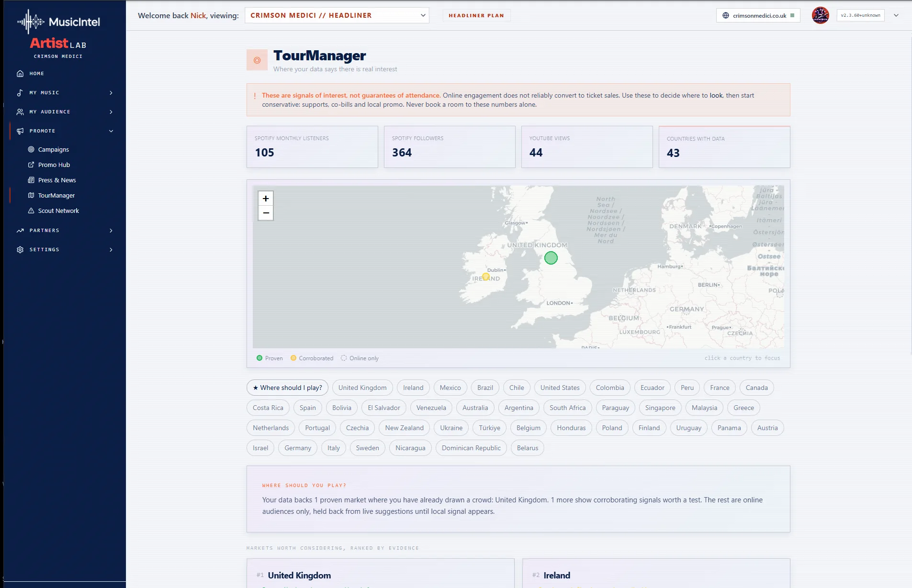Click the yellow Corroborated legend dot
Image resolution: width=912 pixels, height=588 pixels.
click(x=293, y=358)
